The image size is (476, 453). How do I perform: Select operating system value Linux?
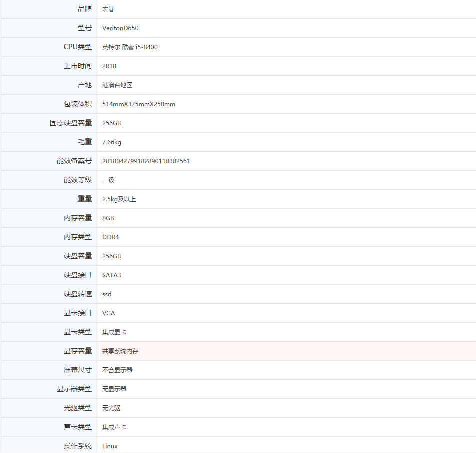click(x=110, y=446)
